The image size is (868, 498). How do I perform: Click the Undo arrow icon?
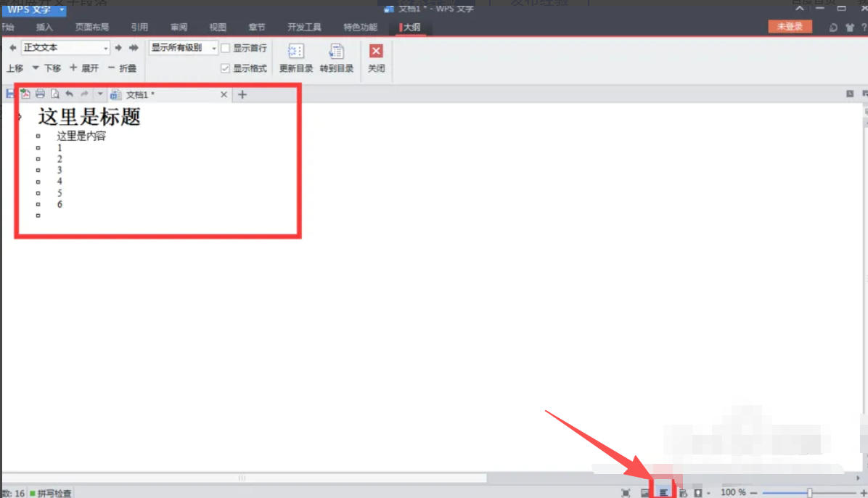point(69,94)
